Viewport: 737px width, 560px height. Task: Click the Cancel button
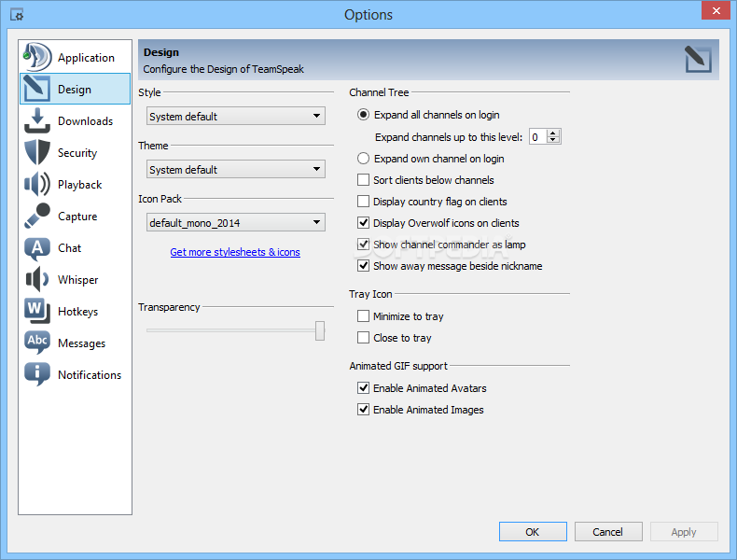[x=607, y=532]
